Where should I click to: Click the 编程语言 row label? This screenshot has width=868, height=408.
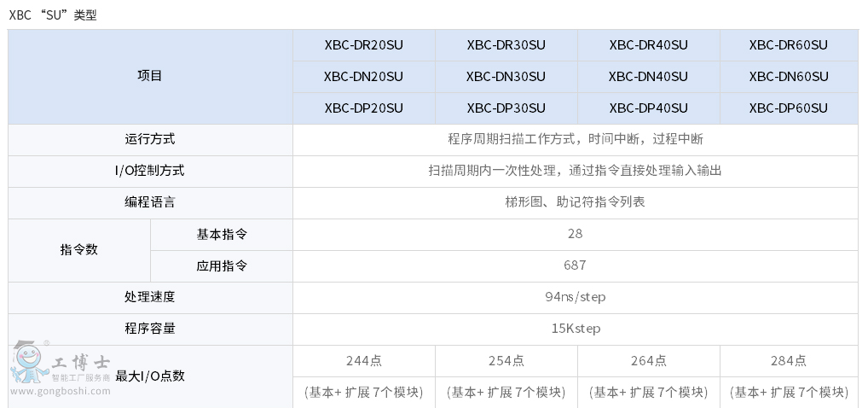pyautogui.click(x=150, y=202)
